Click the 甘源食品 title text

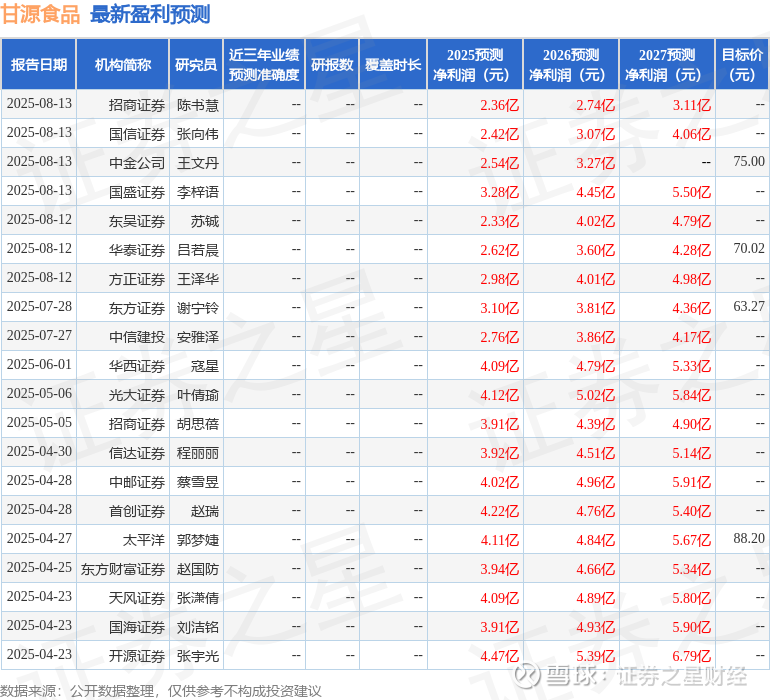(40, 14)
